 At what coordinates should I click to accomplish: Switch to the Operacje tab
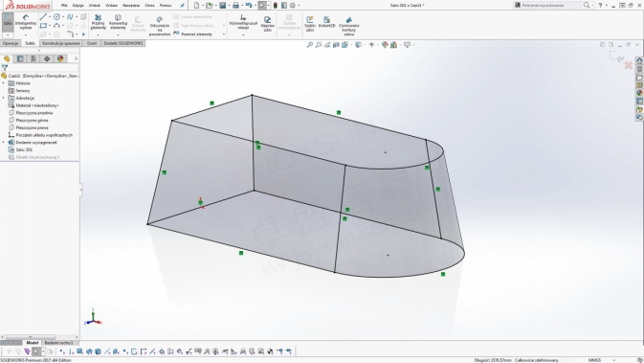pyautogui.click(x=11, y=43)
